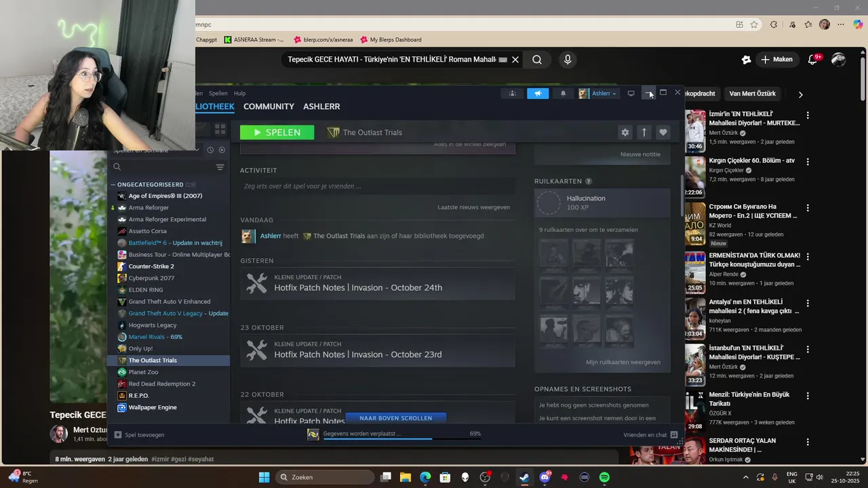Viewport: 868px width, 488px height.
Task: Open Hotfix Patch Notes October 23rd
Action: click(x=377, y=350)
